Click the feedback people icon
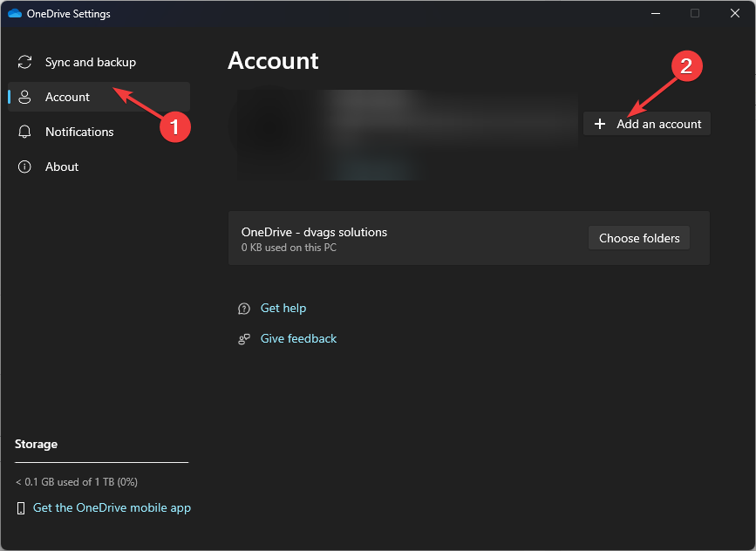 tap(244, 339)
